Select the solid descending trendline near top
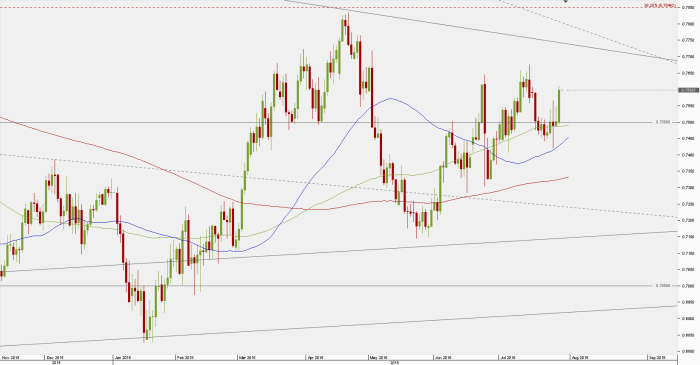Viewport: 700px width, 365px height. [x=480, y=30]
